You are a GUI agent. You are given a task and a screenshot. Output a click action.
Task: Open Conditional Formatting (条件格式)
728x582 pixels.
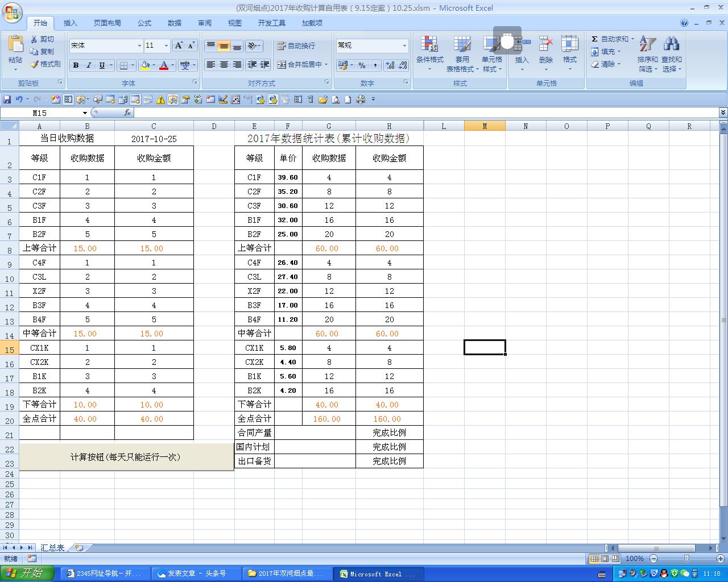pyautogui.click(x=429, y=53)
